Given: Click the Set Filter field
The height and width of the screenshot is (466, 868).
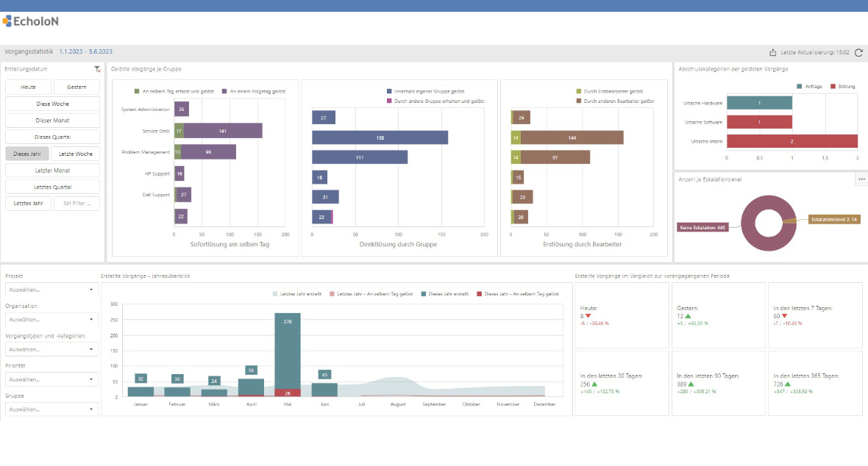Looking at the screenshot, I should click(x=77, y=204).
